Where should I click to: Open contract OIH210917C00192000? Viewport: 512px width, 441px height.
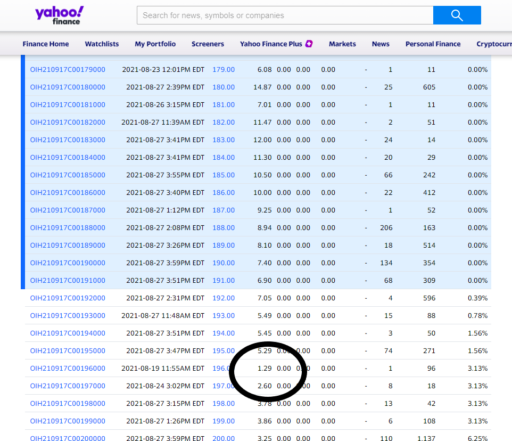pos(68,298)
